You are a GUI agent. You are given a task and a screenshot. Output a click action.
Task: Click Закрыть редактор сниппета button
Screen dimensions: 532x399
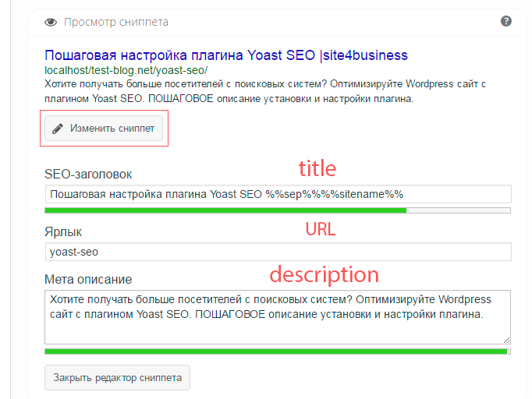(x=117, y=378)
